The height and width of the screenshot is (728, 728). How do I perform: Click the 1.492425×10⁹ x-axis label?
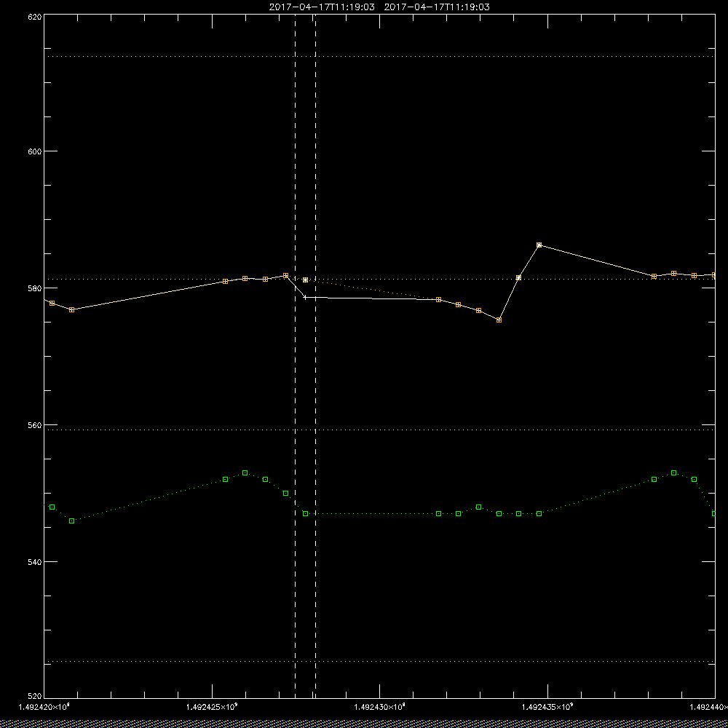(212, 707)
